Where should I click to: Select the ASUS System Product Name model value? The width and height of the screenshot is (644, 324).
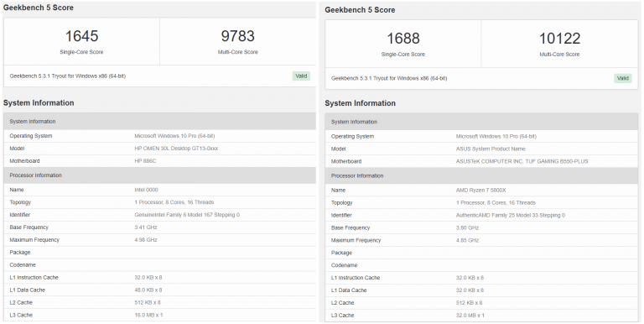coord(491,149)
